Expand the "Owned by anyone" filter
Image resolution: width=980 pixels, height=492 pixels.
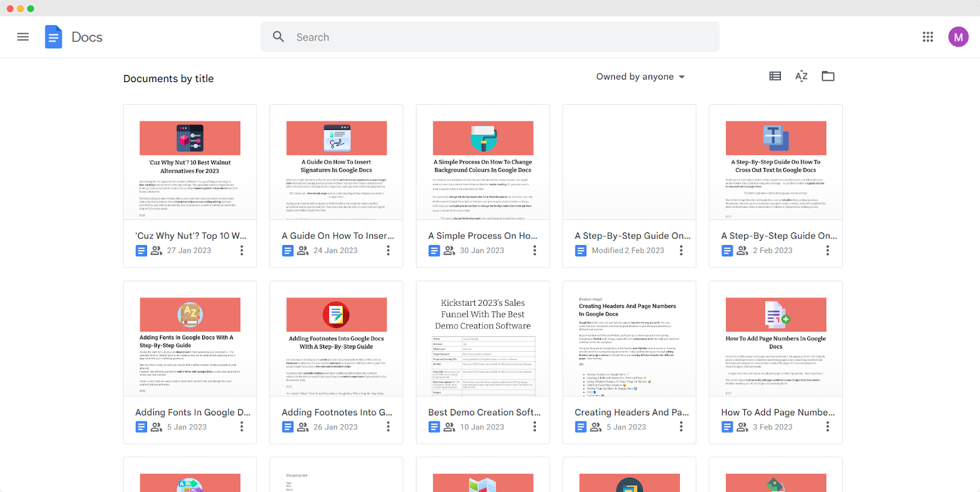coord(641,77)
